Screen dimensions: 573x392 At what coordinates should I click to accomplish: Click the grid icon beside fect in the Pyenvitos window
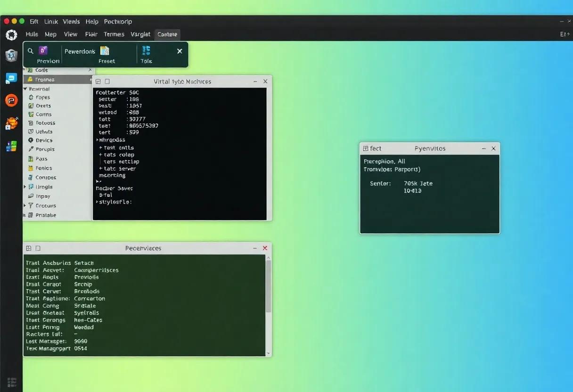(366, 148)
